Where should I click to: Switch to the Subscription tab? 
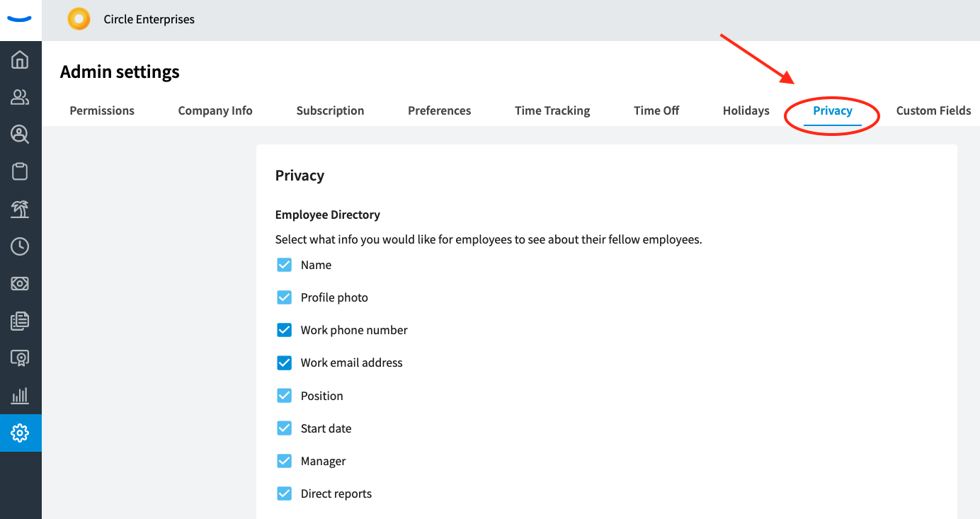330,110
